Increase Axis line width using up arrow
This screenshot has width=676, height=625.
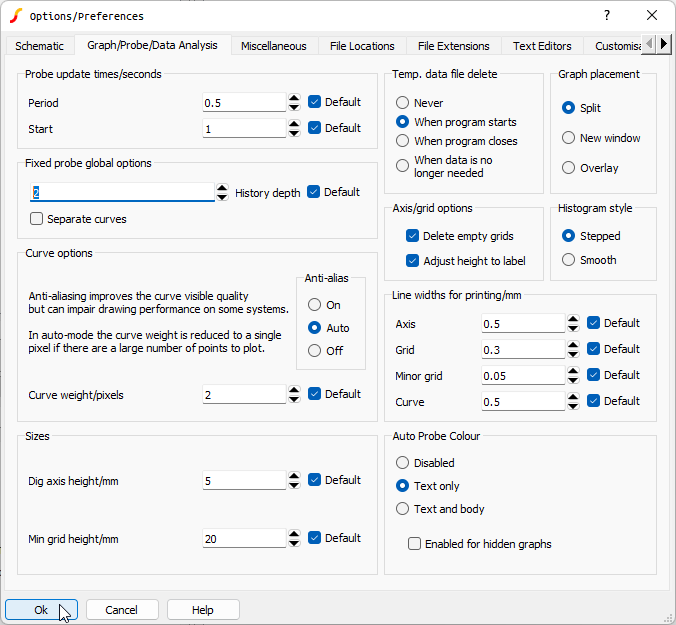(573, 319)
